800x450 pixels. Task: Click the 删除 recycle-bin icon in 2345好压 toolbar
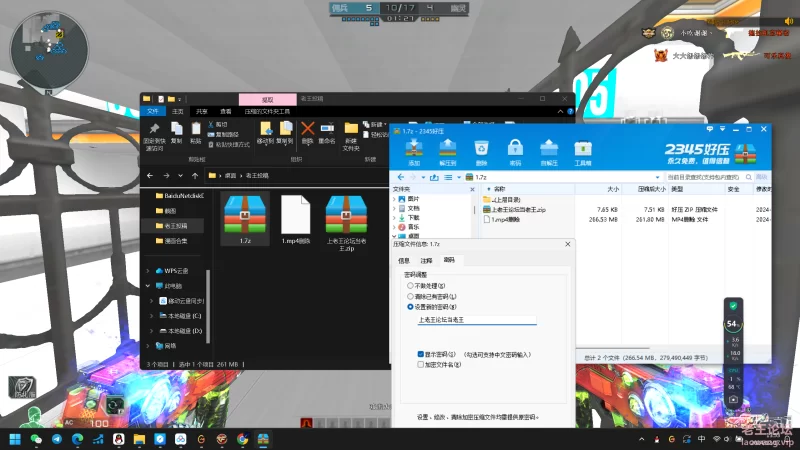[481, 148]
